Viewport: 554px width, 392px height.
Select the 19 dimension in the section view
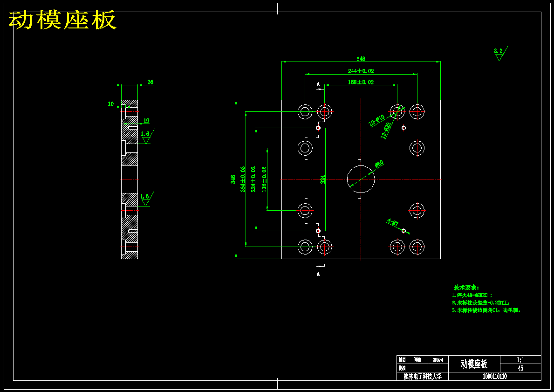tap(146, 121)
